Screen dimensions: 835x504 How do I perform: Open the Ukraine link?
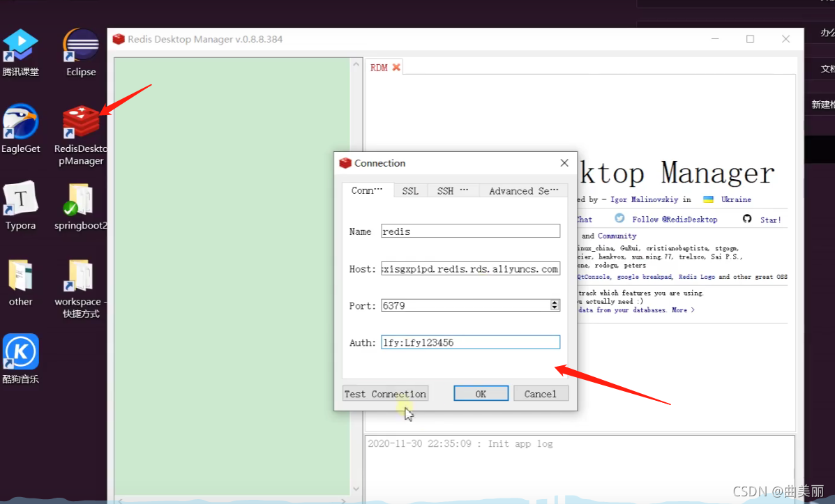pyautogui.click(x=736, y=199)
